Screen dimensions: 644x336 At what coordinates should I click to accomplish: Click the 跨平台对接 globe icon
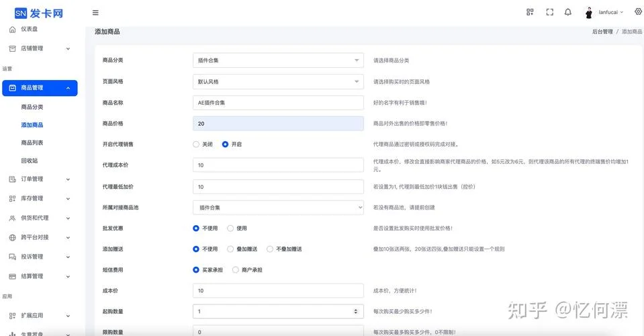click(12, 237)
